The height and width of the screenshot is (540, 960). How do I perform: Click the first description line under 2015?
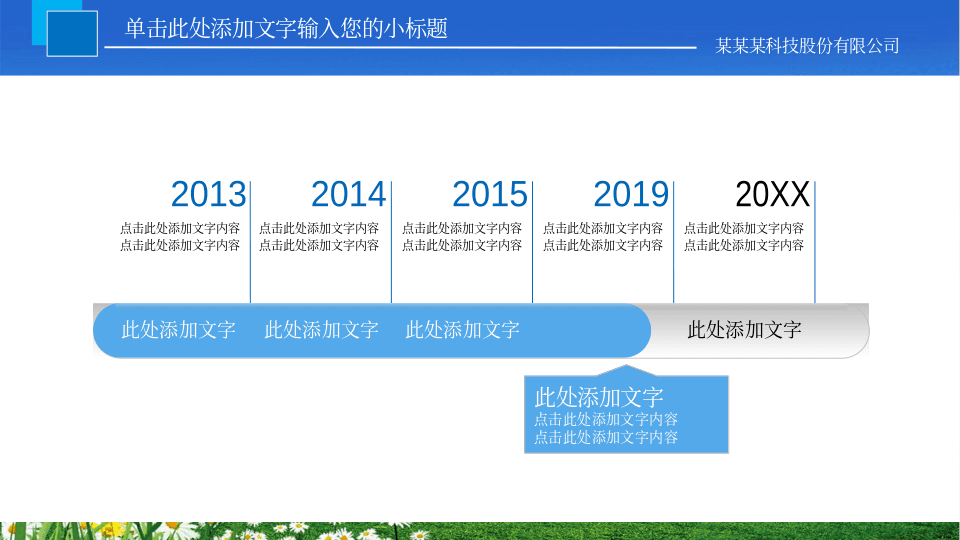pos(462,228)
